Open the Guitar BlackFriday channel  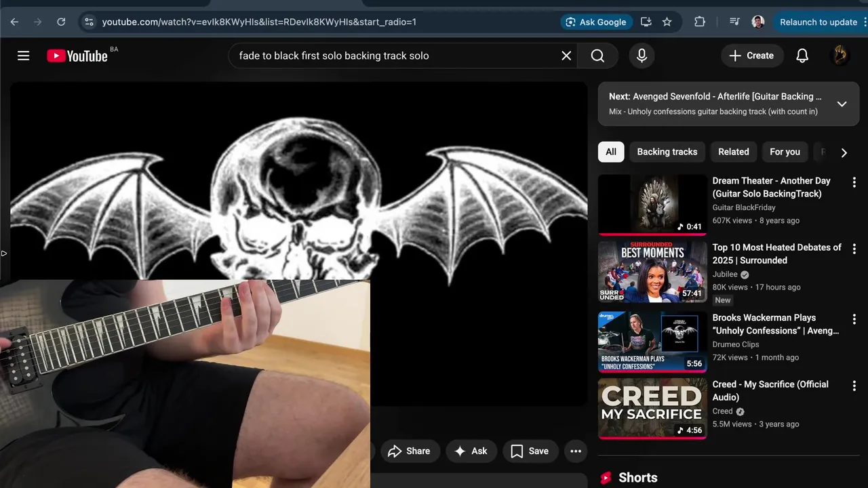tap(743, 207)
